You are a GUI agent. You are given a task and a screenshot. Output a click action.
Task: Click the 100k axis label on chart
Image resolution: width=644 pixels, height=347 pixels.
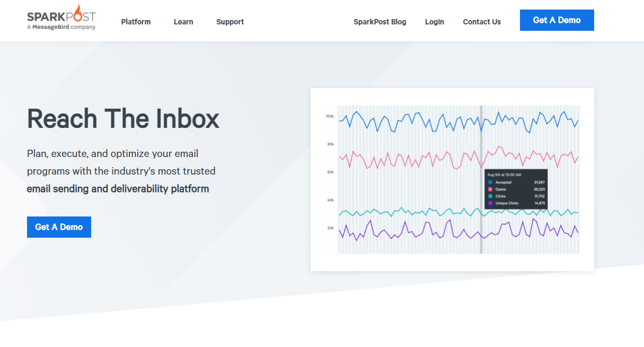tap(330, 116)
